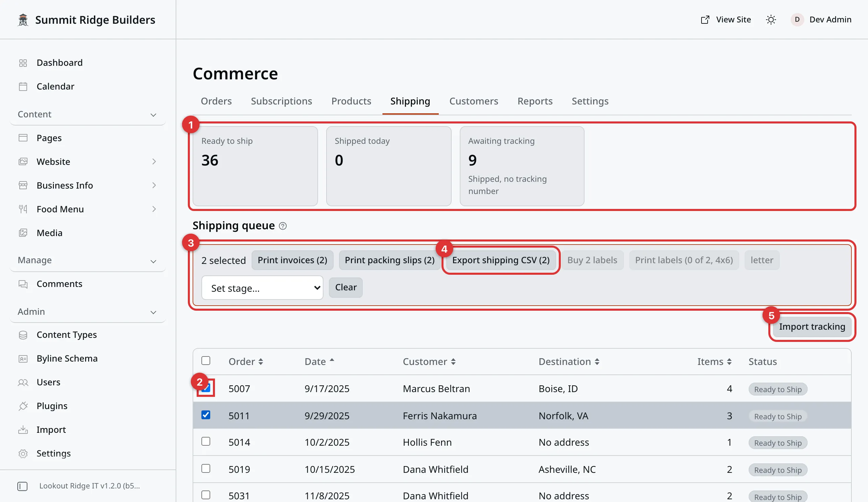Toggle light theme sun icon
The image size is (868, 502).
(x=771, y=20)
